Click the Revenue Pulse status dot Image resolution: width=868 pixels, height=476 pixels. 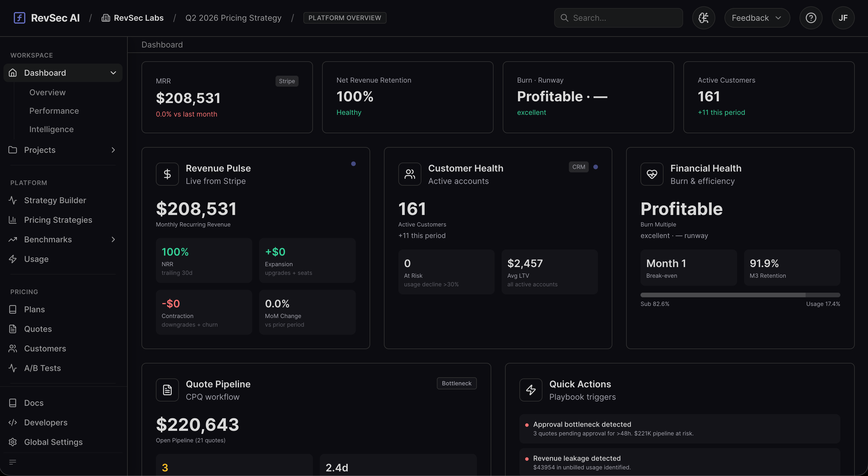coord(353,164)
